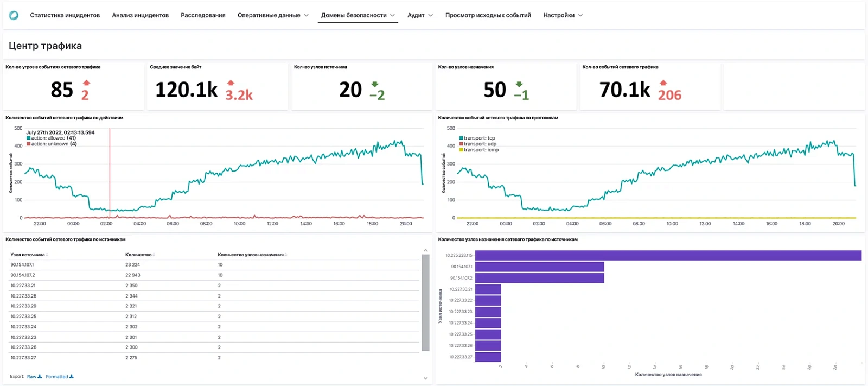The image size is (868, 386).
Task: Click the bar for 90.154.107.2 in chart
Action: (x=539, y=278)
